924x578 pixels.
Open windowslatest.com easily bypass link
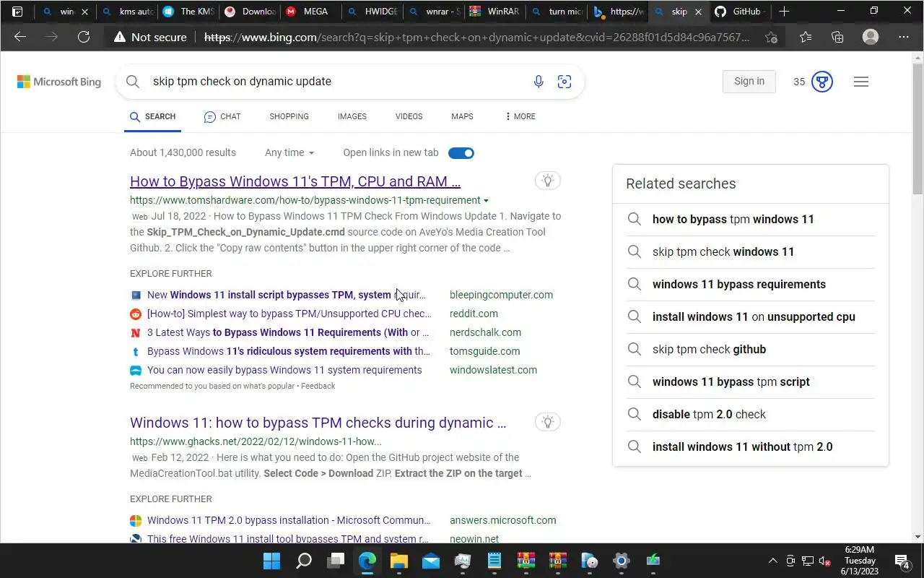[x=284, y=370]
